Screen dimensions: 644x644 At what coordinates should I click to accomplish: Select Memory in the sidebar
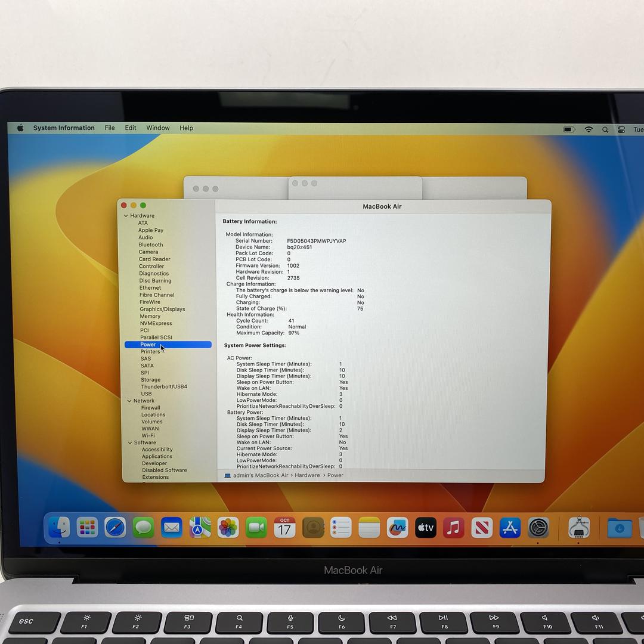150,316
